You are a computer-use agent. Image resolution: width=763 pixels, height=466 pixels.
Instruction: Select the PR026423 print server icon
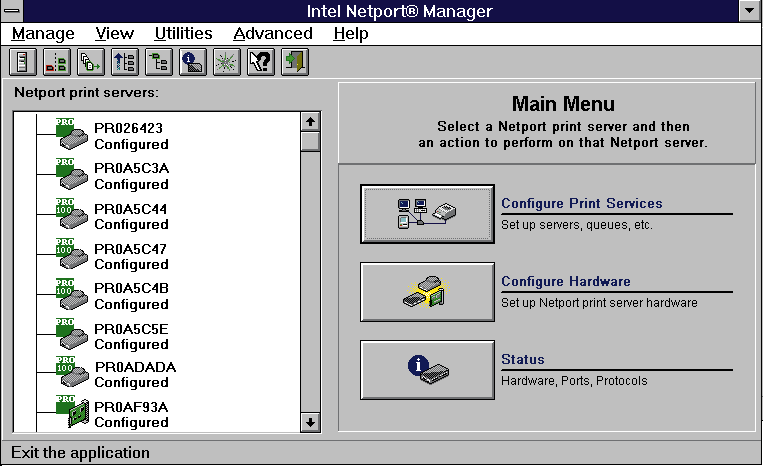[x=72, y=133]
